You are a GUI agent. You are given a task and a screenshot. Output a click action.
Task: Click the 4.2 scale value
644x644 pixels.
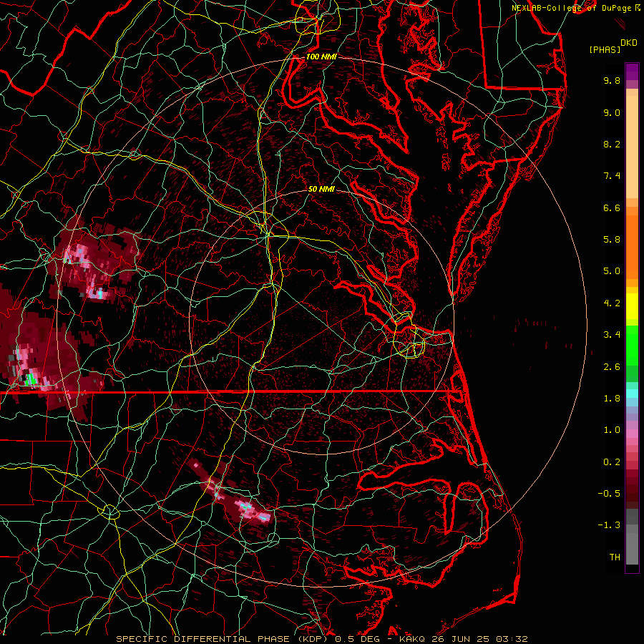pos(612,303)
